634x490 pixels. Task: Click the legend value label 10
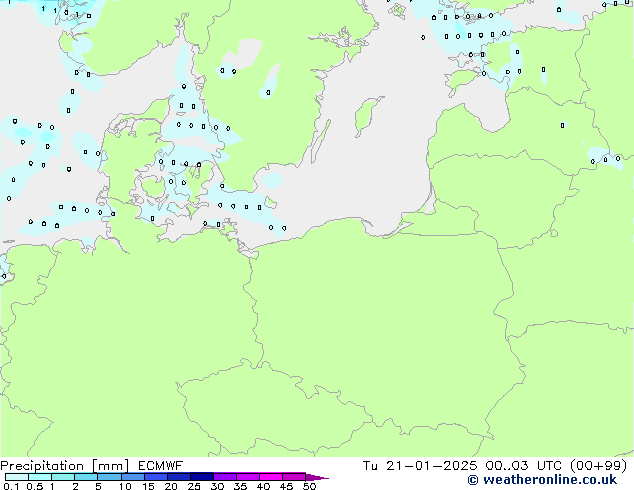[x=124, y=486]
